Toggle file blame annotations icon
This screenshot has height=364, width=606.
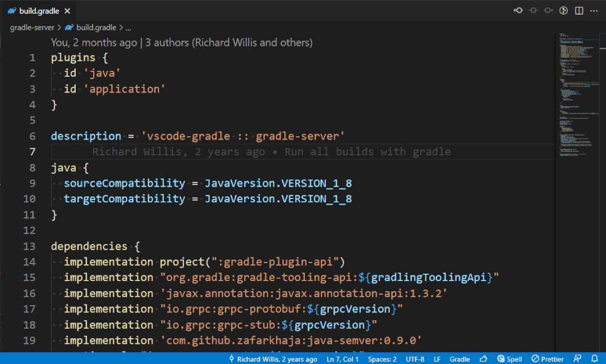tap(563, 11)
